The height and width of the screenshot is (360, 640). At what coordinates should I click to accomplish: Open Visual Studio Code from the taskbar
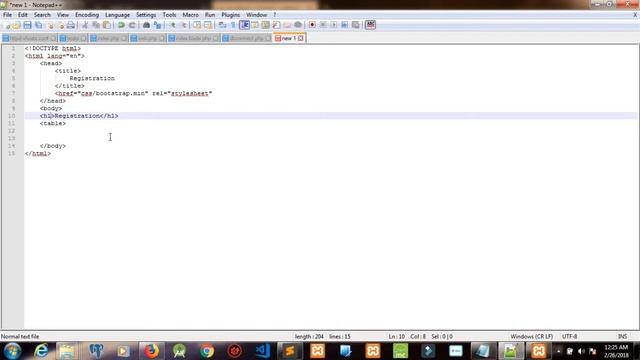click(262, 351)
